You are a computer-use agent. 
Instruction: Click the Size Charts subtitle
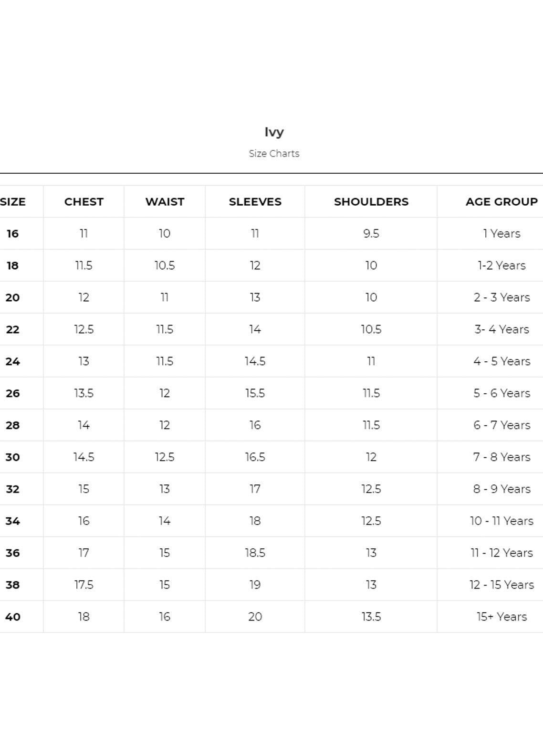point(274,154)
